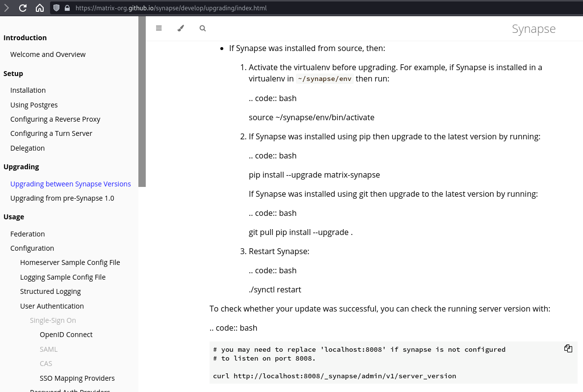Image resolution: width=583 pixels, height=392 pixels.
Task: Navigate to Using Postgres
Action: pos(34,105)
